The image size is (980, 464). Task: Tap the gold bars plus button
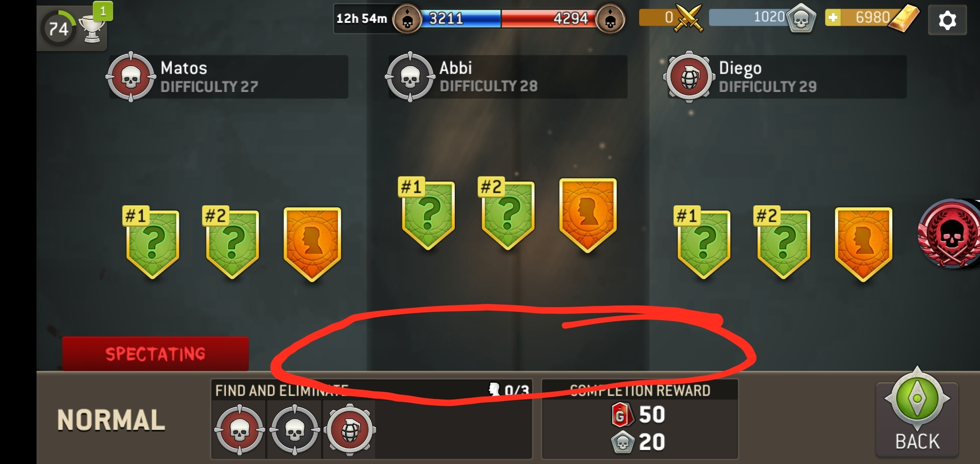833,18
